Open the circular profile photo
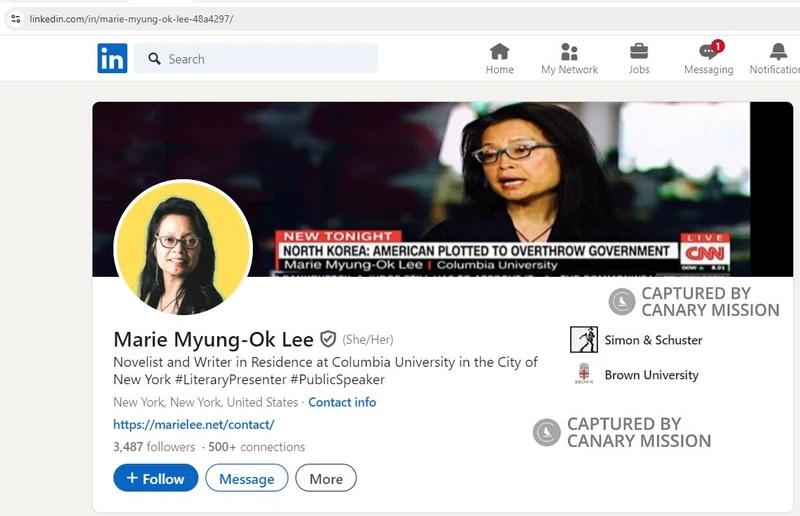Screen dimensions: 800x516 (x=183, y=248)
